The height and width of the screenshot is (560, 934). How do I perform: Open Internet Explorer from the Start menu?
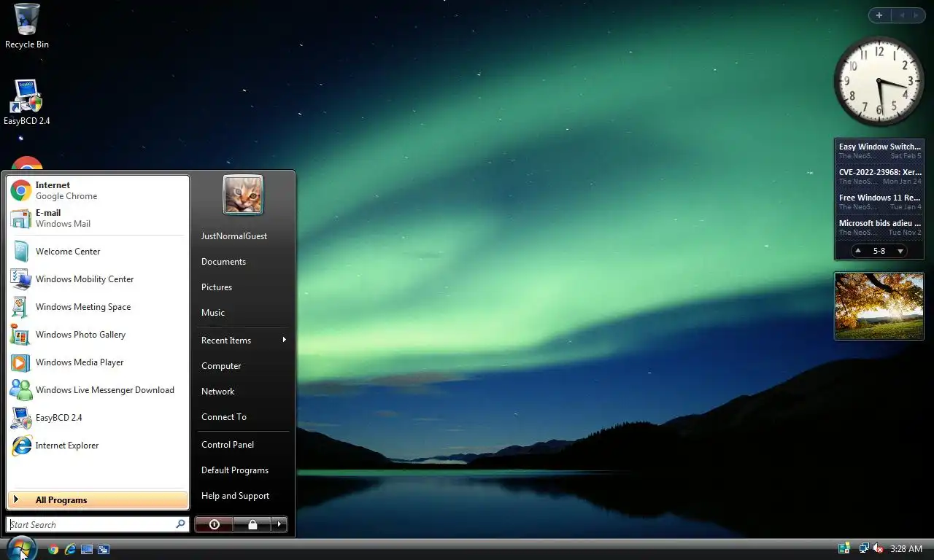pos(98,446)
